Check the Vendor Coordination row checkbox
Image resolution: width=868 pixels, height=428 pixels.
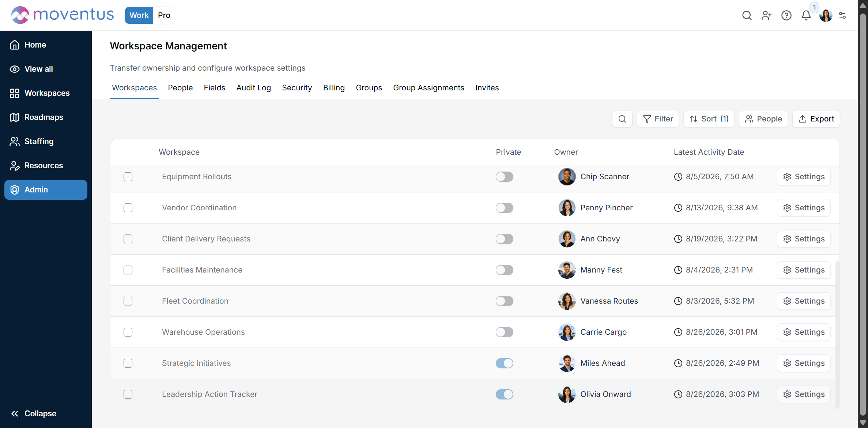(128, 208)
